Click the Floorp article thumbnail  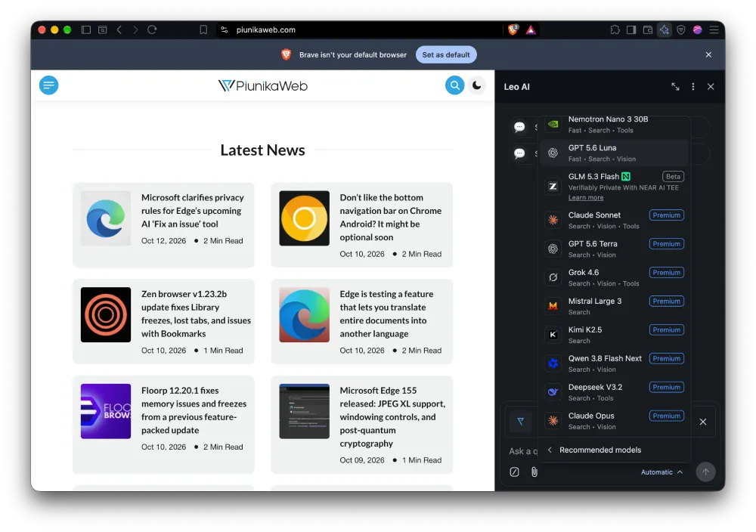106,411
